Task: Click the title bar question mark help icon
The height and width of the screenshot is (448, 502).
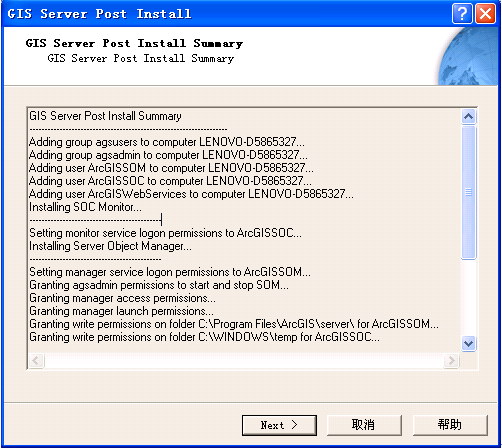Action: (x=462, y=14)
